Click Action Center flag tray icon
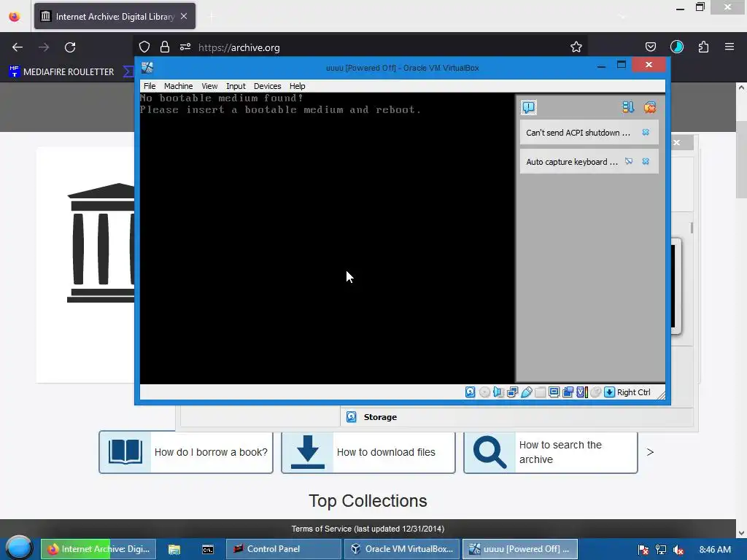Image resolution: width=747 pixels, height=560 pixels. click(643, 550)
